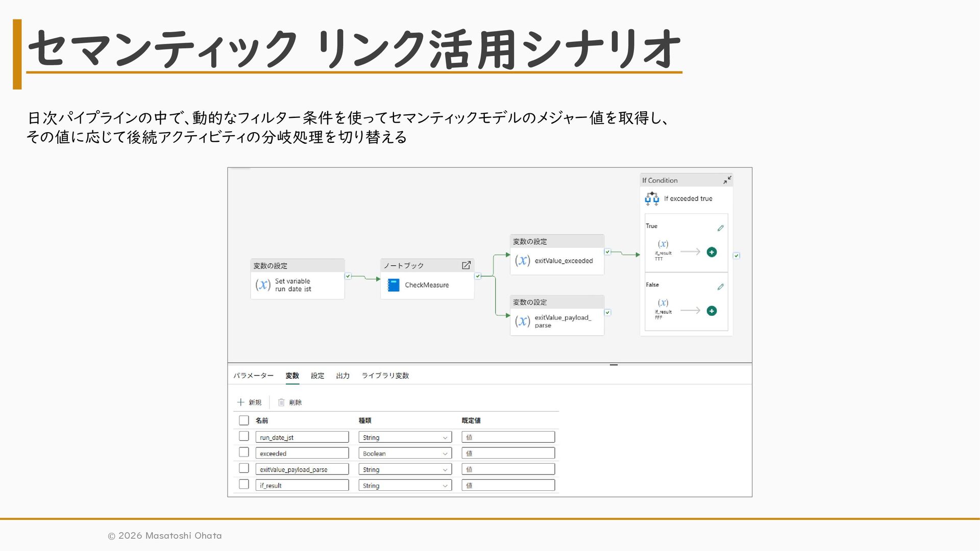980x551 pixels.
Task: Select the CheckMeasure notebook icon
Action: 393,285
